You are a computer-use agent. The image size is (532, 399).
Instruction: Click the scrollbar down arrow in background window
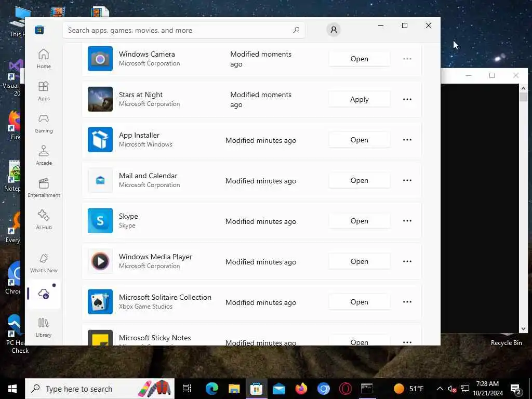coord(523,328)
